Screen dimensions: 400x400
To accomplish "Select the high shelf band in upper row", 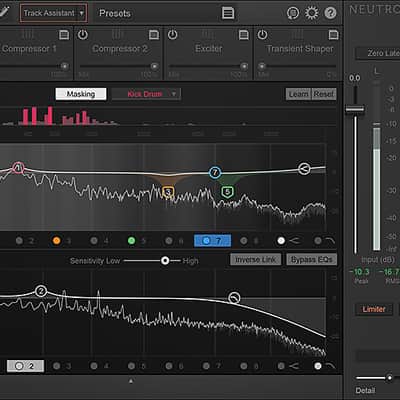I will click(x=288, y=241).
